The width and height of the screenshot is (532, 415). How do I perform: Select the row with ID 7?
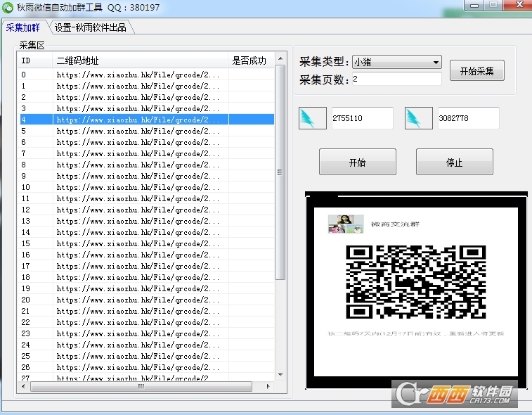point(146,153)
